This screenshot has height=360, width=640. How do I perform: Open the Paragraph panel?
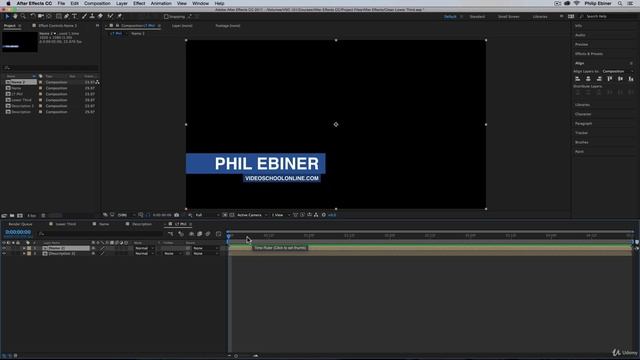pyautogui.click(x=583, y=124)
